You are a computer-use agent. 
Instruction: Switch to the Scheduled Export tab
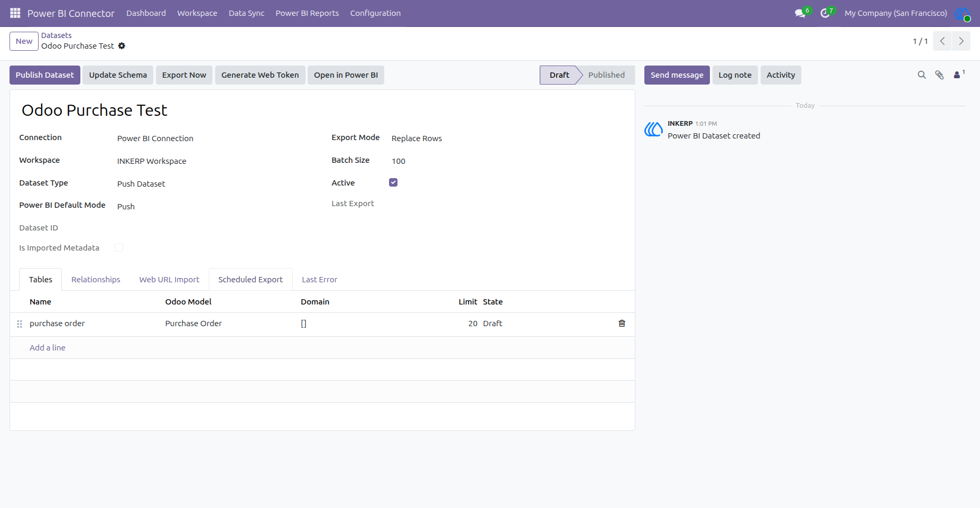pyautogui.click(x=251, y=280)
